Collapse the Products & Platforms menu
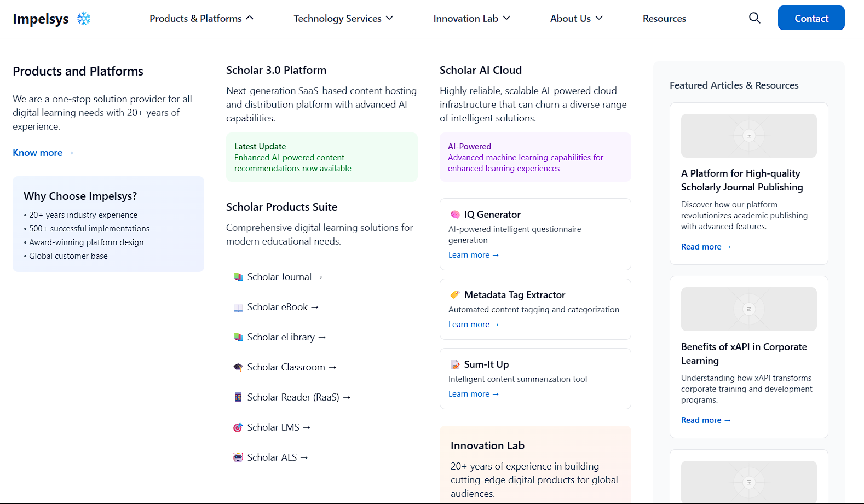 [x=201, y=19]
